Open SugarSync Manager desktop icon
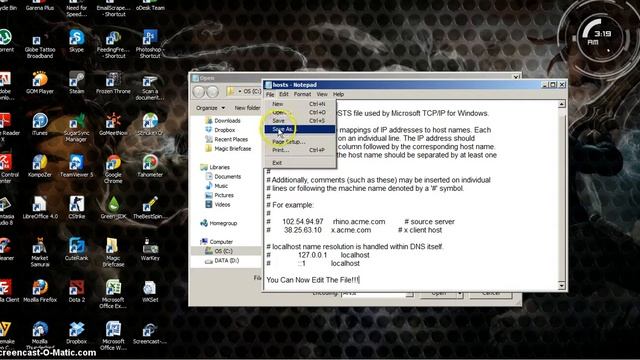This screenshot has width=640, height=360. [76, 127]
